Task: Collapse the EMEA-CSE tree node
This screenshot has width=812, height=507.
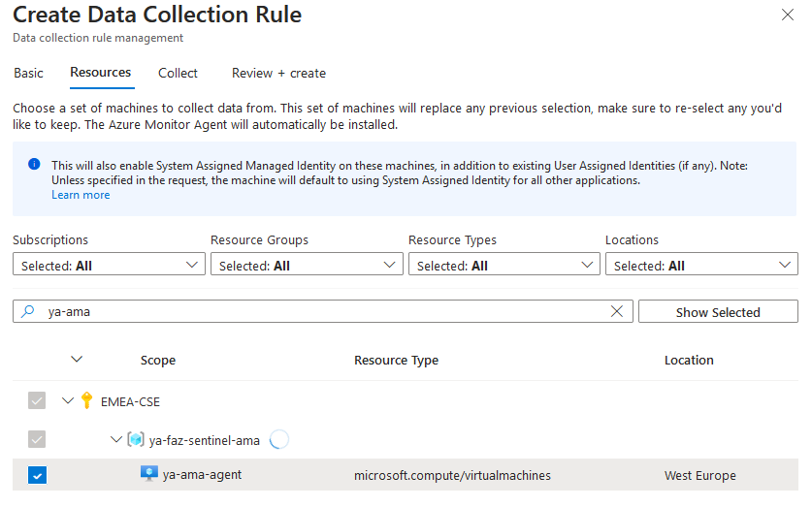Action: click(68, 400)
